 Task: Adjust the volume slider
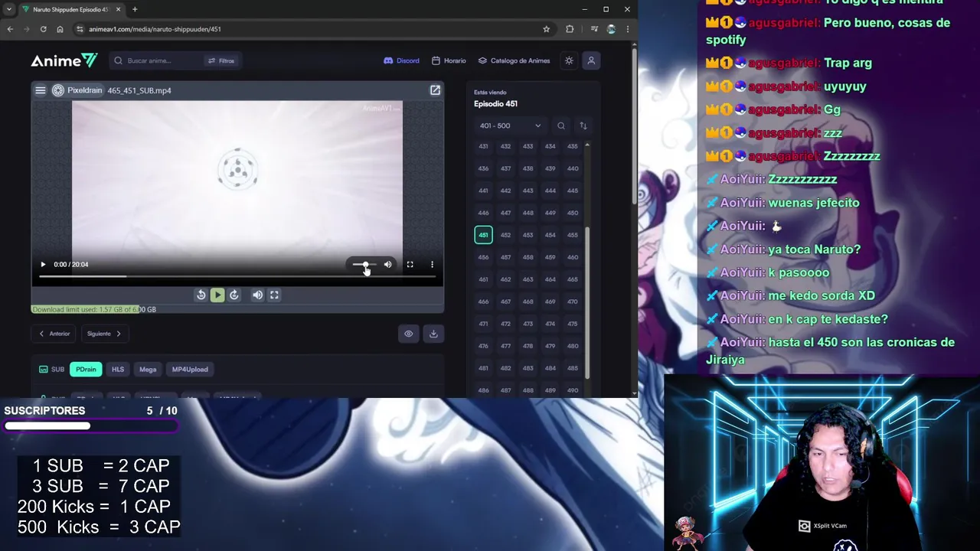pyautogui.click(x=364, y=265)
